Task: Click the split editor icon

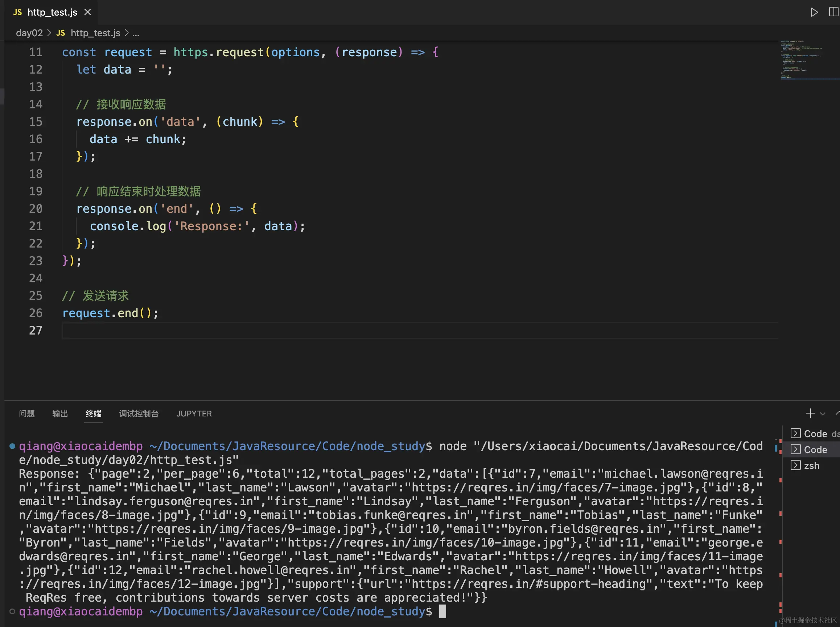Action: click(x=833, y=12)
